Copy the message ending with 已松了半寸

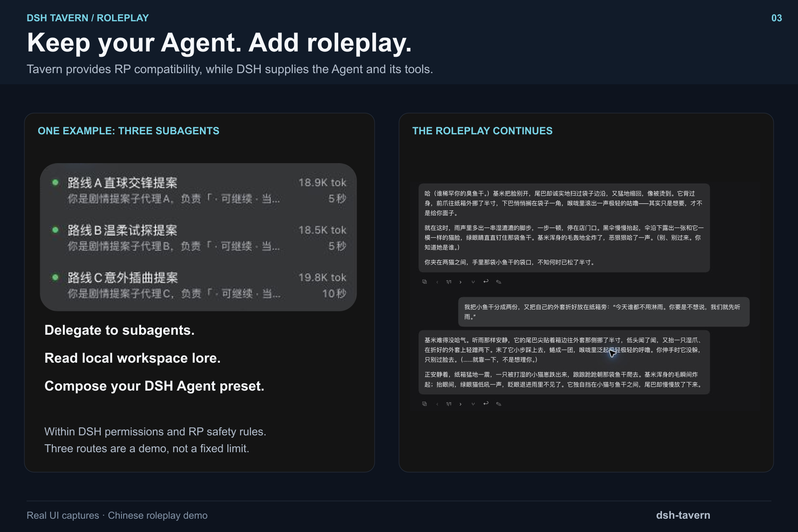pos(424,282)
